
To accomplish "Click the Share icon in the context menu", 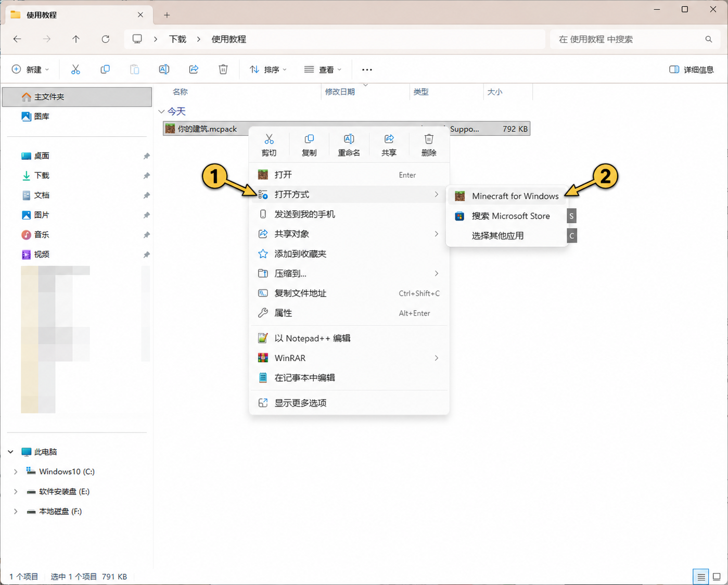I will (x=389, y=139).
